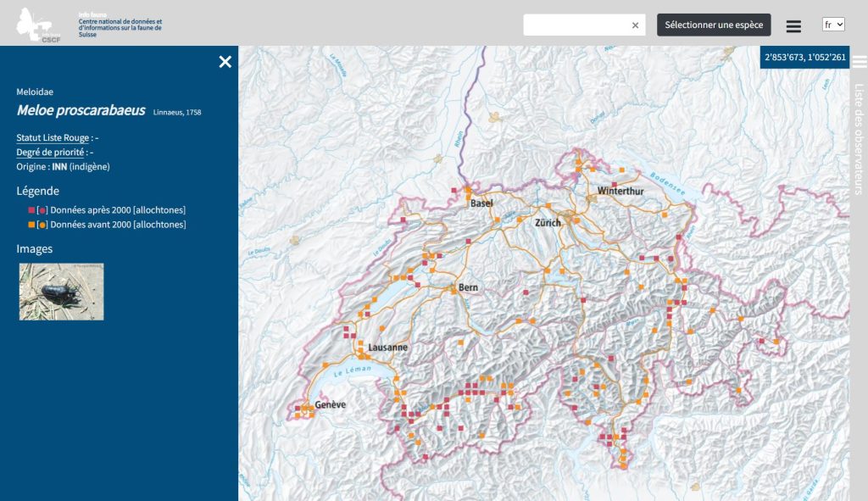Open the observers list panel hamburger icon
This screenshot has width=868, height=501.
(860, 62)
